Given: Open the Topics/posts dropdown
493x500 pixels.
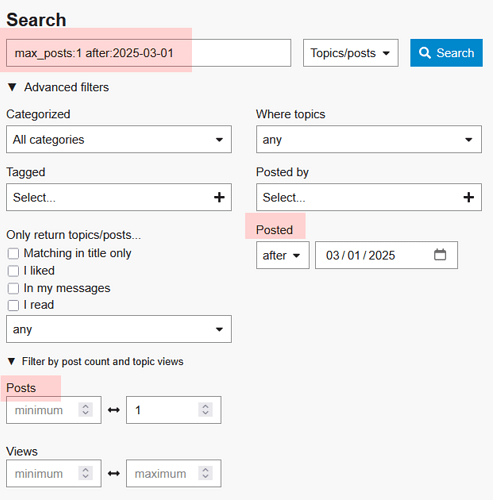Looking at the screenshot, I should [351, 53].
